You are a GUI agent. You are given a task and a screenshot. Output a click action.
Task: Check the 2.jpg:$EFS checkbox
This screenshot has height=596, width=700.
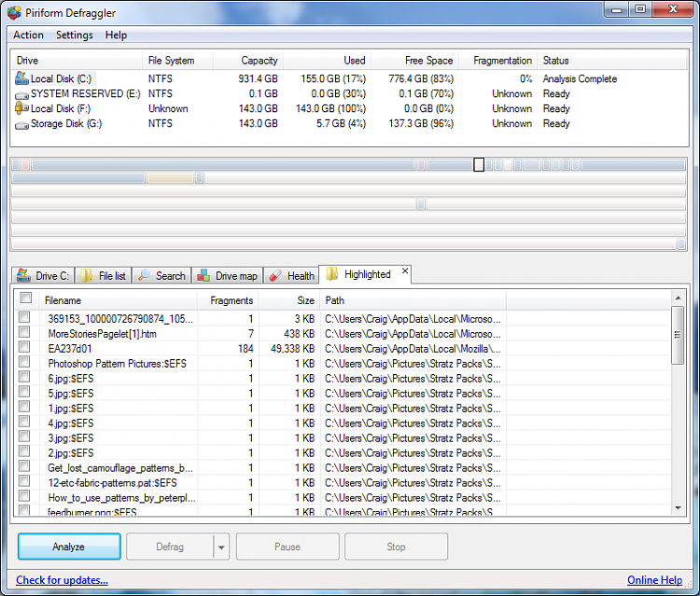point(24,451)
